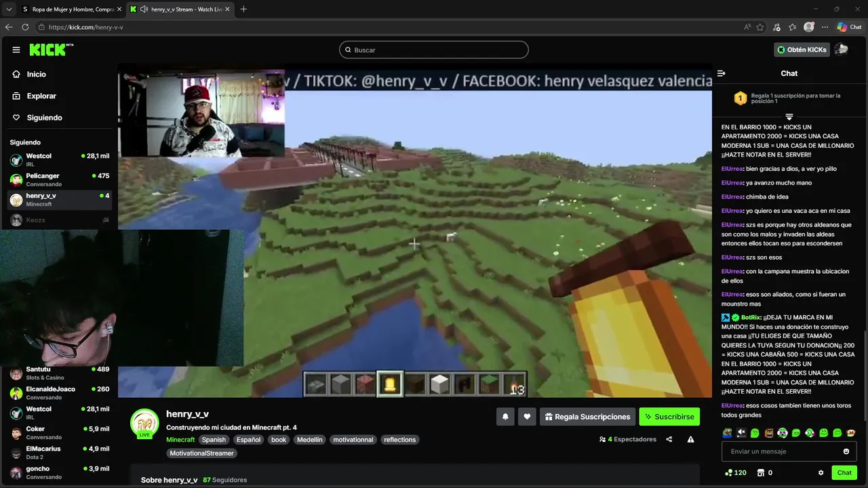Click henry_v_v streamer avatar with LIVE badge
This screenshot has width=868, height=488.
144,424
